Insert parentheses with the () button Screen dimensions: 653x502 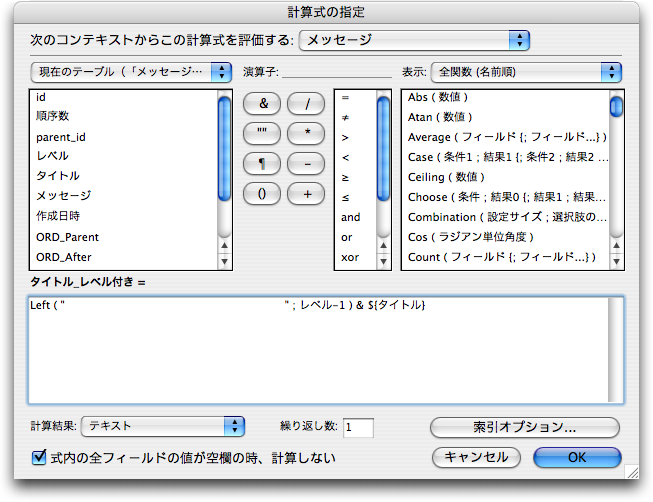coord(263,194)
